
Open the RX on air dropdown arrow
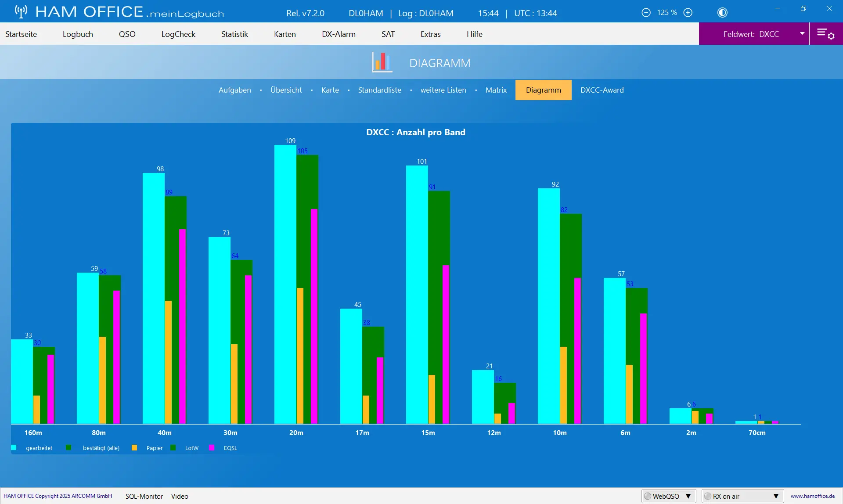tap(776, 496)
